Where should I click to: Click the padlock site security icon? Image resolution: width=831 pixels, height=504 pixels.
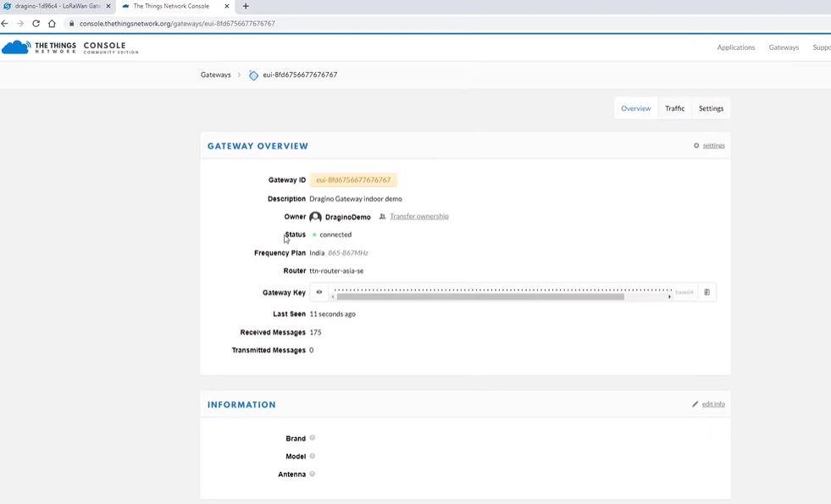tap(71, 24)
